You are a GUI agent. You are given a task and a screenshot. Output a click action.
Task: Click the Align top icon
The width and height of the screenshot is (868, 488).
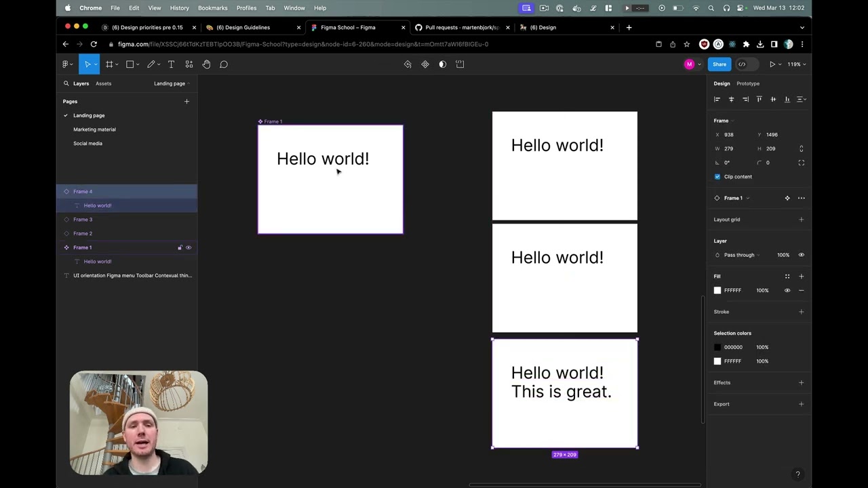coord(759,100)
